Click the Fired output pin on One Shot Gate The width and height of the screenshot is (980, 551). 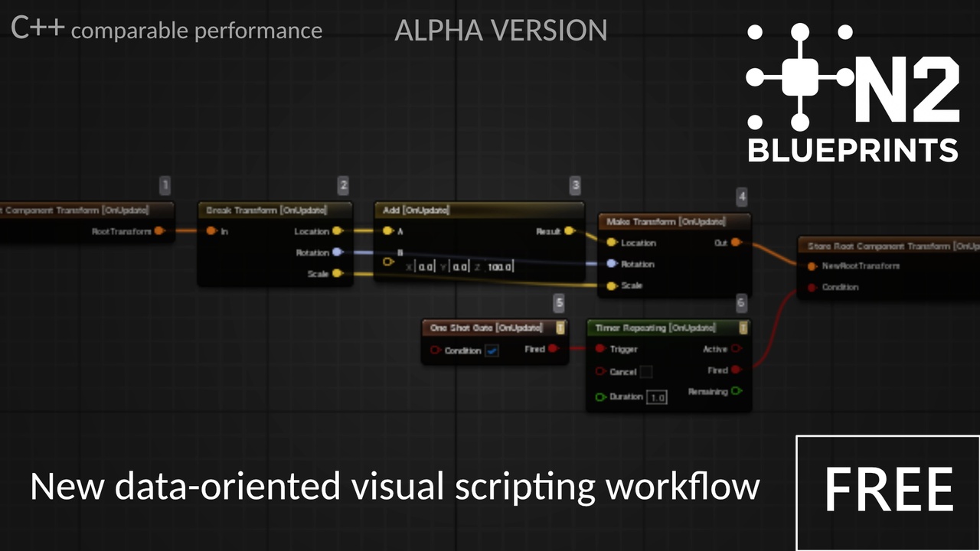pos(554,349)
